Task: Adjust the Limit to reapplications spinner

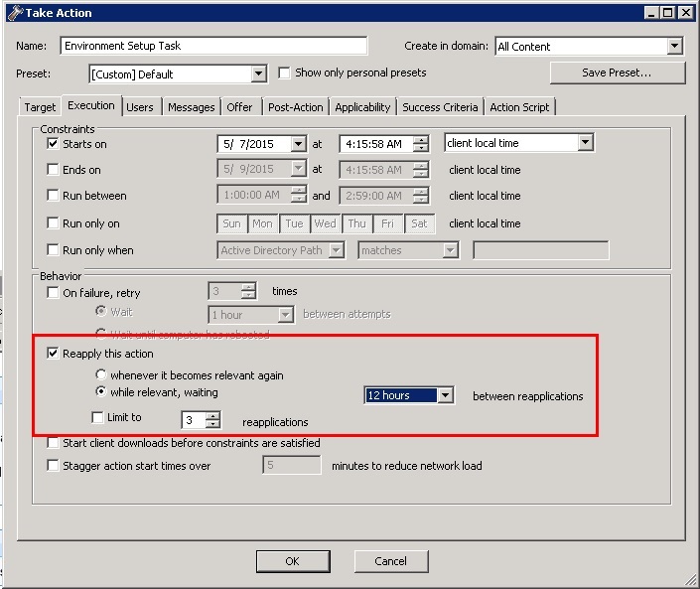Action: tap(212, 420)
